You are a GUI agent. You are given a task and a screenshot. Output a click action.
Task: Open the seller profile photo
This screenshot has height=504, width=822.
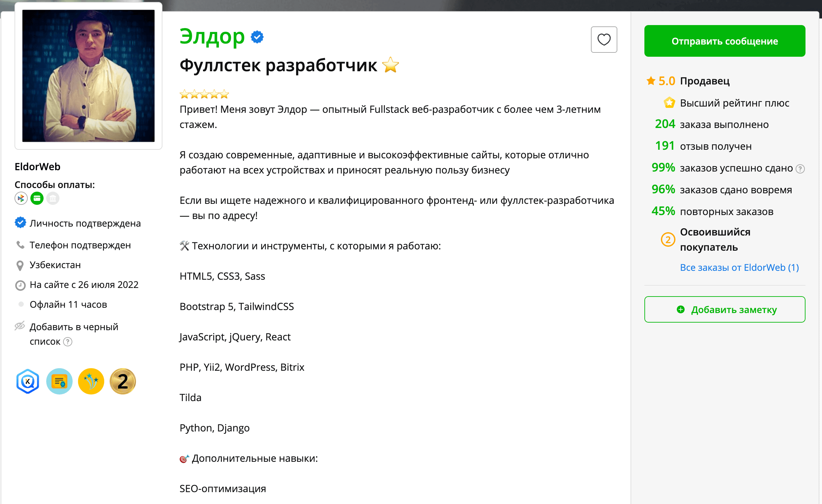click(x=88, y=76)
